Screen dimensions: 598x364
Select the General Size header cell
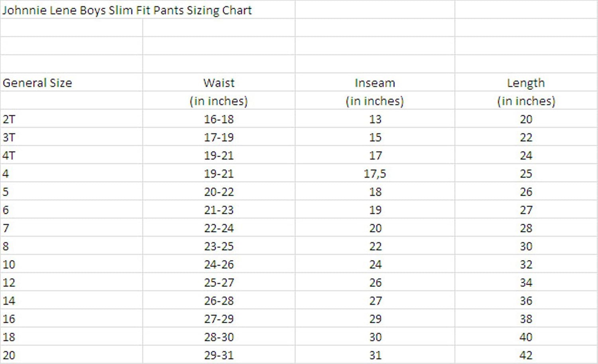click(37, 83)
